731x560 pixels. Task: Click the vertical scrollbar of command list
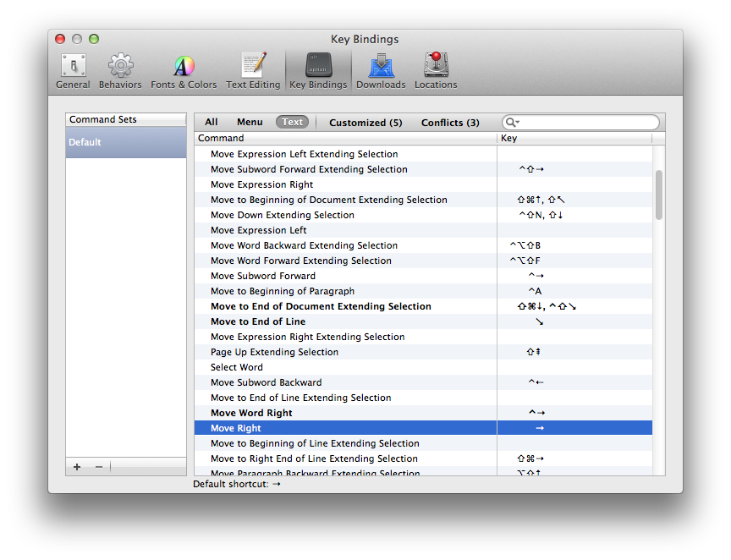(x=659, y=195)
